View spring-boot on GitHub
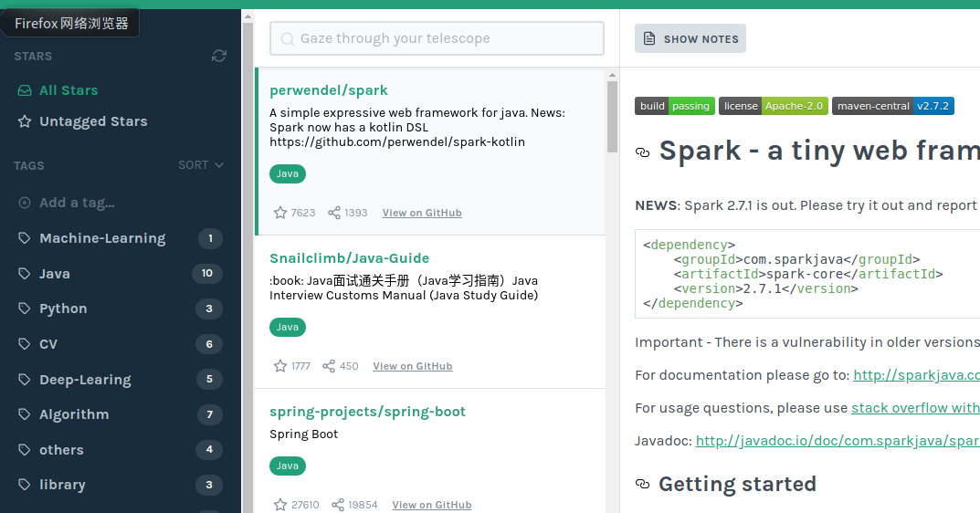 (432, 505)
